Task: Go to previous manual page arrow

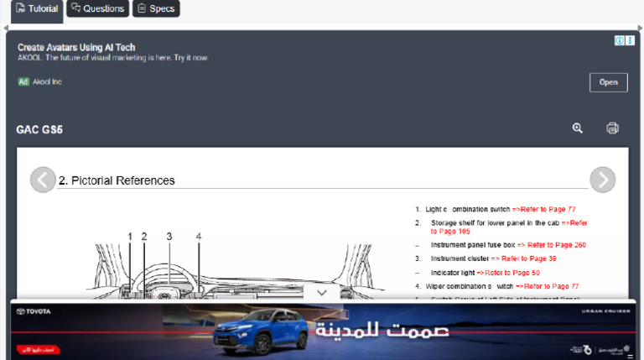Action: (x=43, y=180)
